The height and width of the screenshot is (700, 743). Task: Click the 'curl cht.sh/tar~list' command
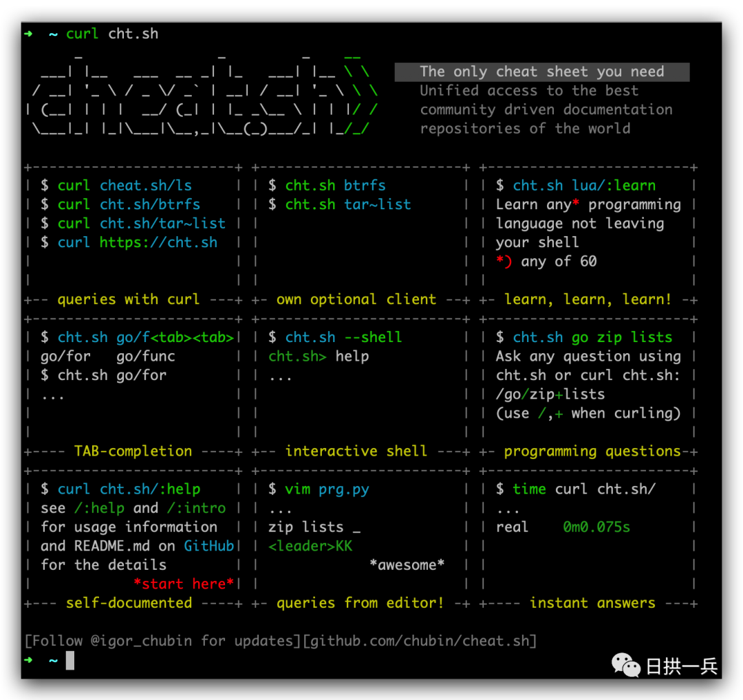coord(142,224)
